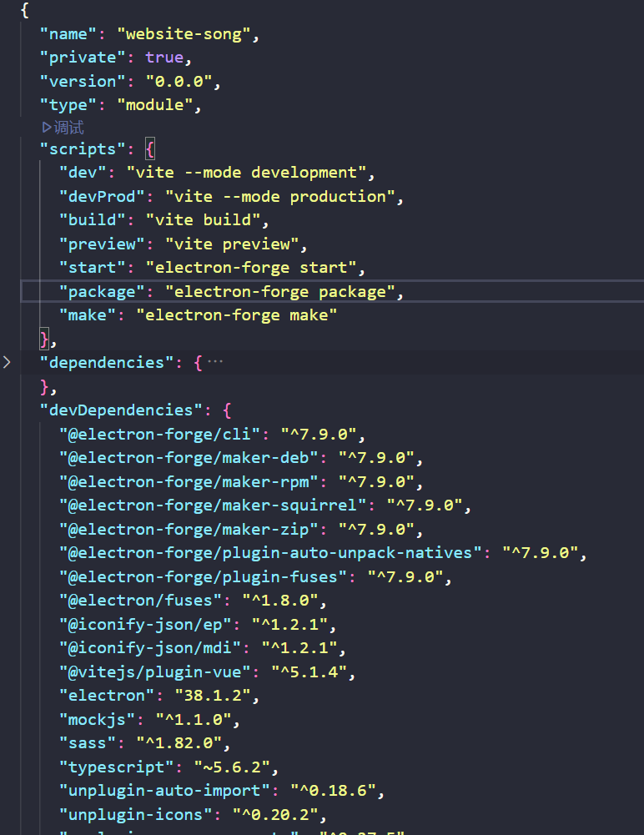Click "vite --mode production" value
This screenshot has width=644, height=835.
pos(281,197)
